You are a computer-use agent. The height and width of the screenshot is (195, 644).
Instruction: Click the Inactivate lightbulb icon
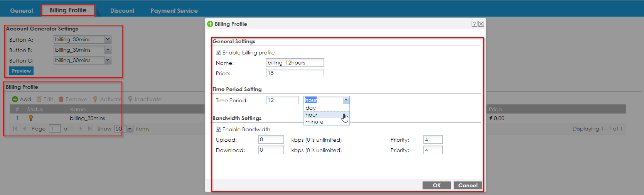[130, 99]
